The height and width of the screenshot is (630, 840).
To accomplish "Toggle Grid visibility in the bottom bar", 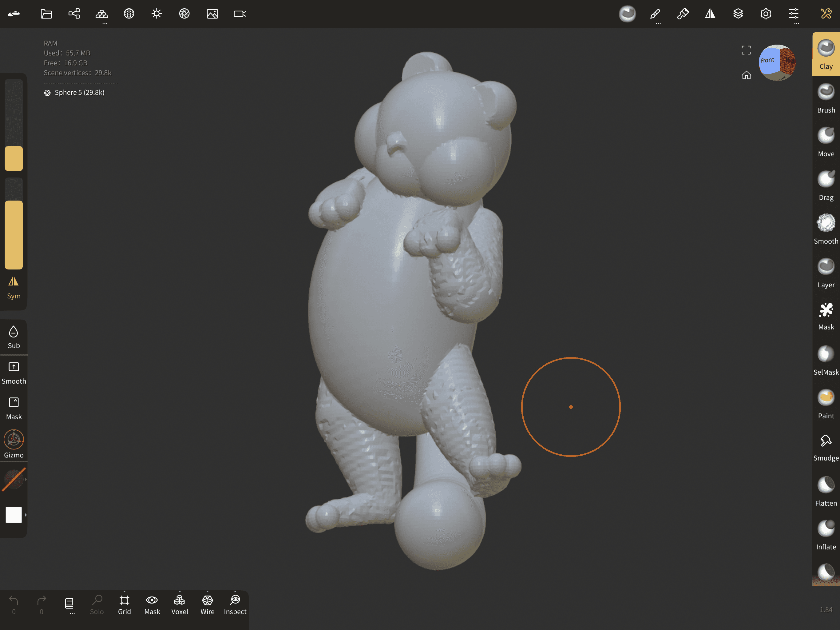I will (x=124, y=604).
